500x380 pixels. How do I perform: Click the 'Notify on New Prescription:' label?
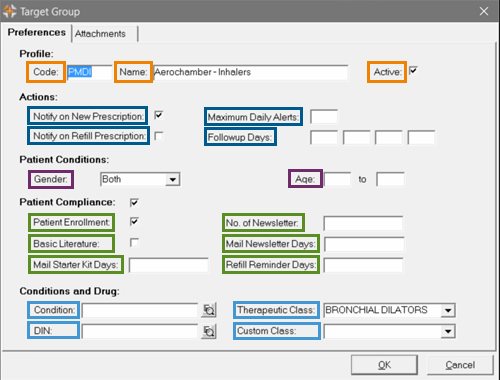point(88,116)
